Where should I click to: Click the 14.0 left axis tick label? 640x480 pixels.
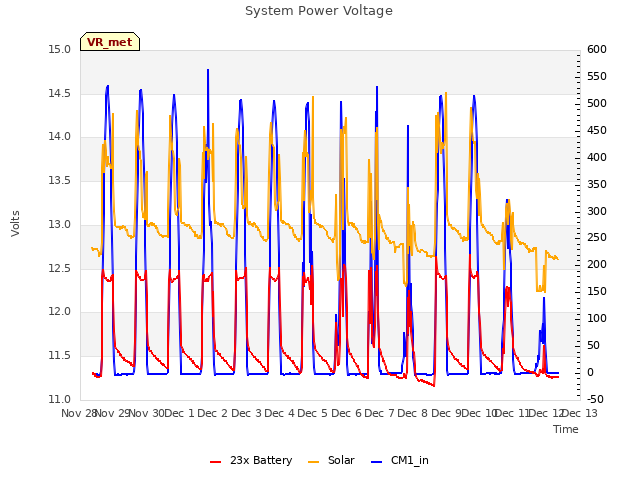pyautogui.click(x=60, y=137)
